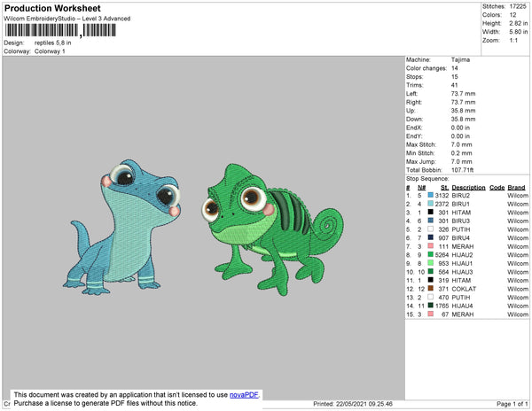Select the HIJAU2 green swatch in row 8

(x=431, y=254)
